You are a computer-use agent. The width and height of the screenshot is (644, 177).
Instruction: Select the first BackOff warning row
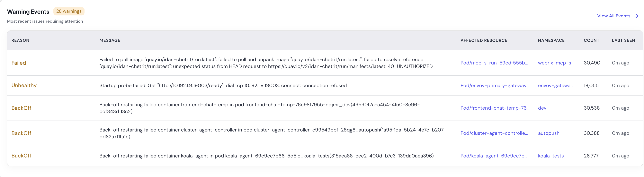22,108
